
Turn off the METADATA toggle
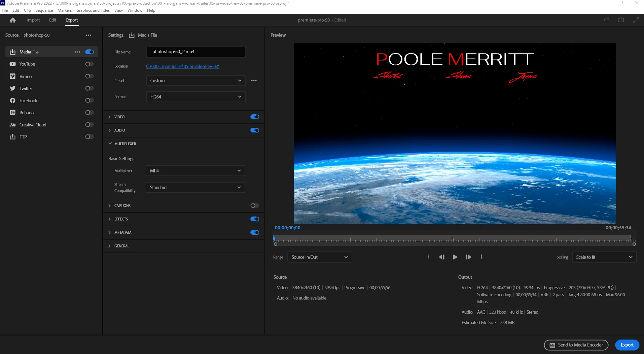pyautogui.click(x=255, y=233)
